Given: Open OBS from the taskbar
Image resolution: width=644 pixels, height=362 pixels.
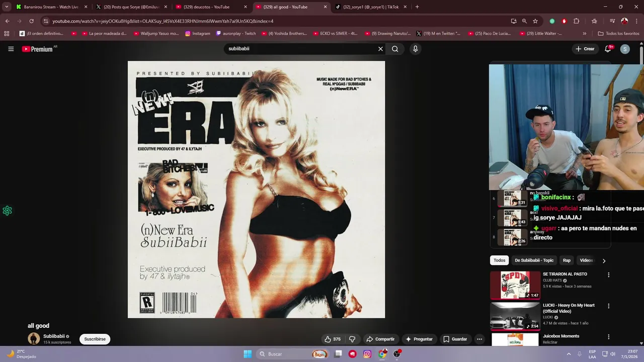Looking at the screenshot, I should pos(397,354).
